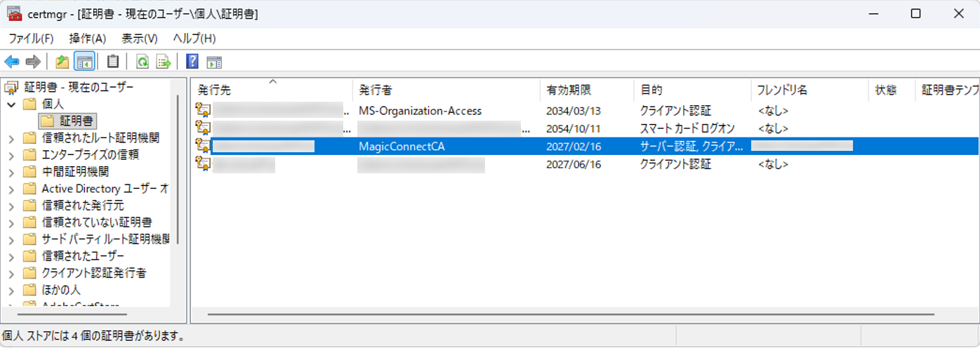Sort by the 状態 column header
Viewport: 980px width, 348px height.
coord(892,90)
